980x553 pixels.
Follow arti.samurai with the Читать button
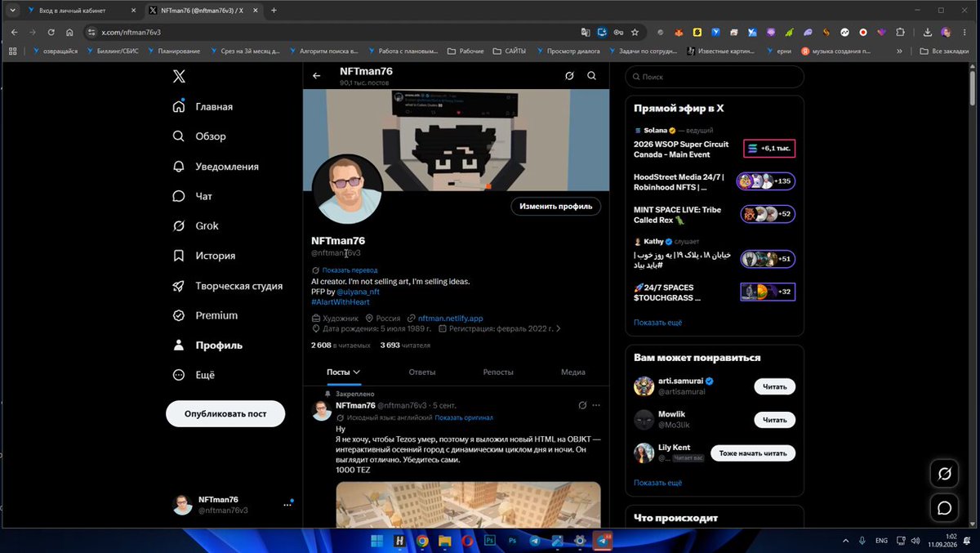[x=774, y=386]
